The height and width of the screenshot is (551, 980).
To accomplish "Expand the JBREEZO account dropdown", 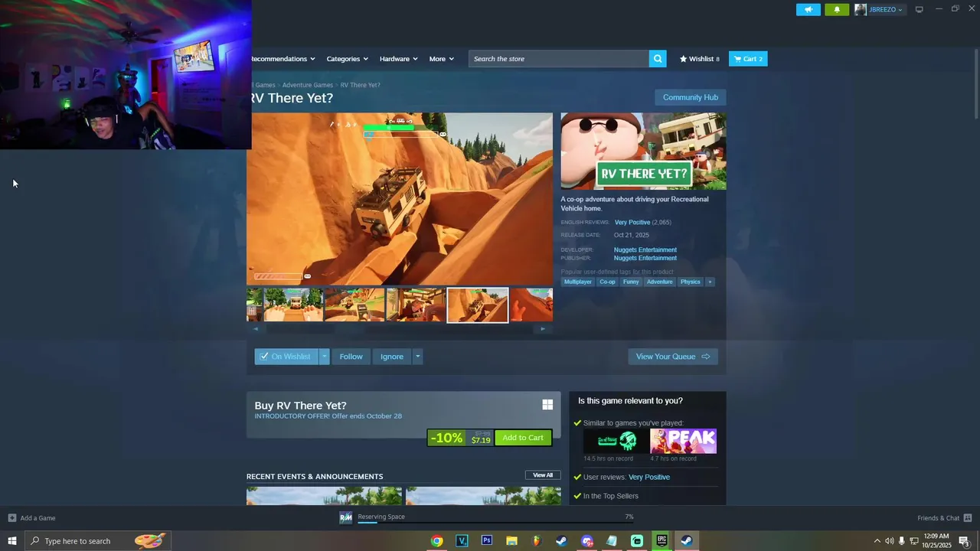I will pyautogui.click(x=900, y=10).
